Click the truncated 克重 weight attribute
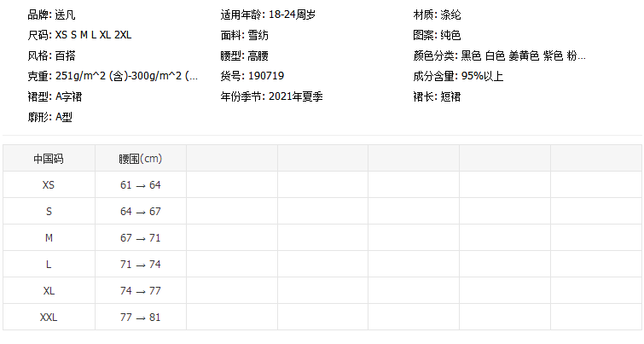This screenshot has height=344, width=644. click(x=113, y=77)
